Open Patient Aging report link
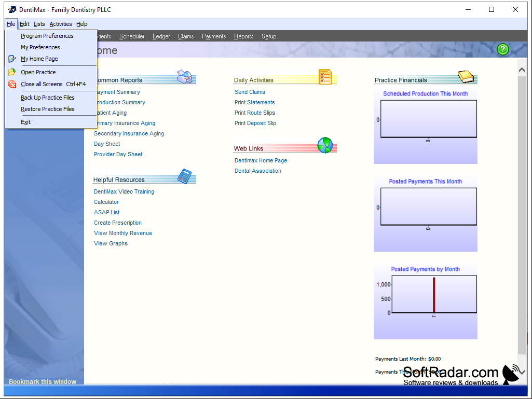The width and height of the screenshot is (532, 399). click(112, 113)
